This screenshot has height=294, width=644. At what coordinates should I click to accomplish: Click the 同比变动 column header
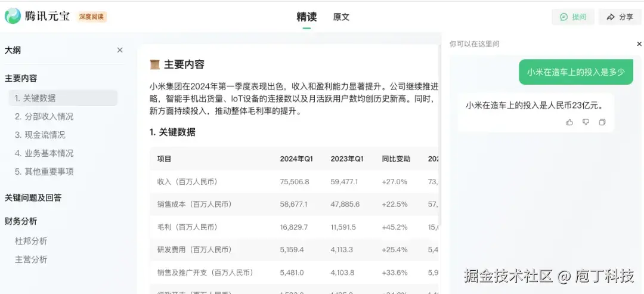coord(396,159)
